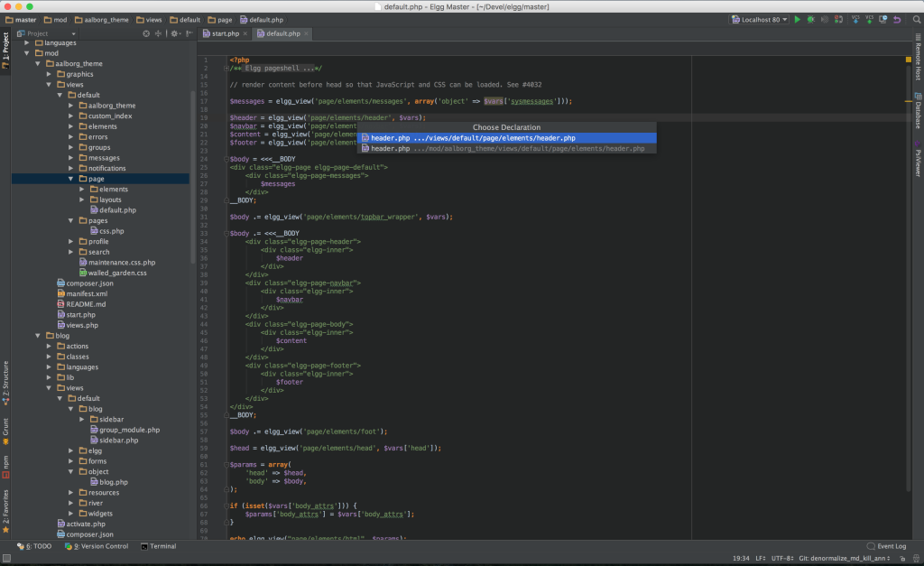Open the Version Control tool window
Image resolution: width=924 pixels, height=566 pixels.
coord(96,546)
